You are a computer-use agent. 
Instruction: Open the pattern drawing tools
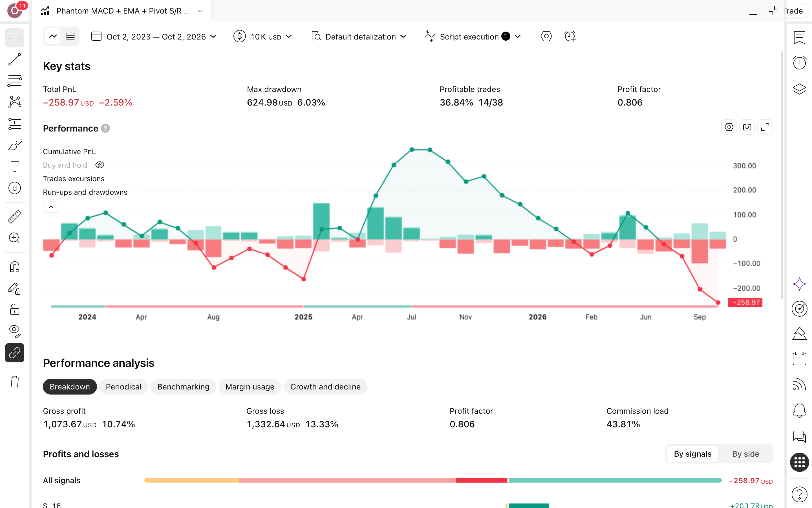click(15, 102)
